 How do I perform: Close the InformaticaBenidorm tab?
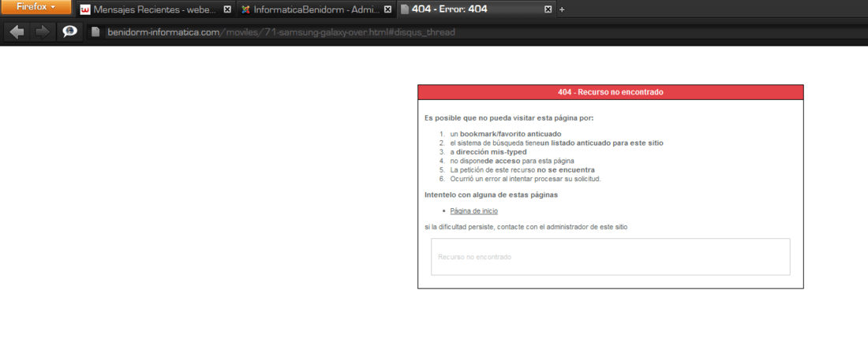point(387,9)
